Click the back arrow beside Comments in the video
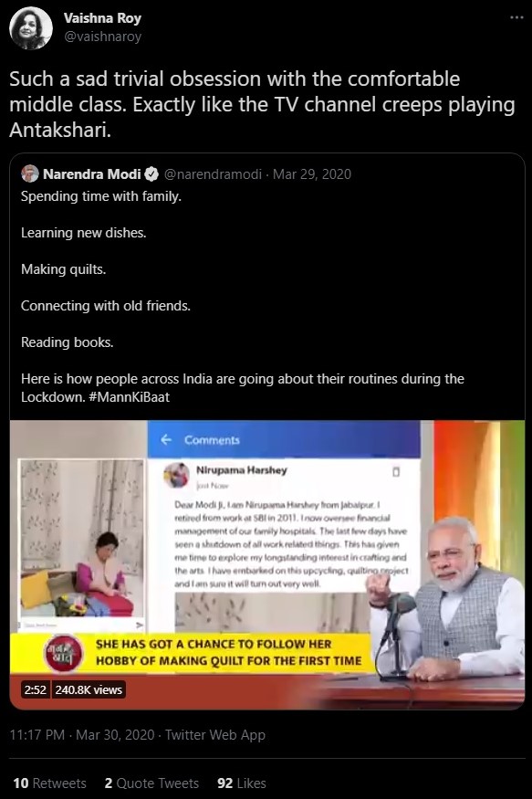 tap(166, 439)
